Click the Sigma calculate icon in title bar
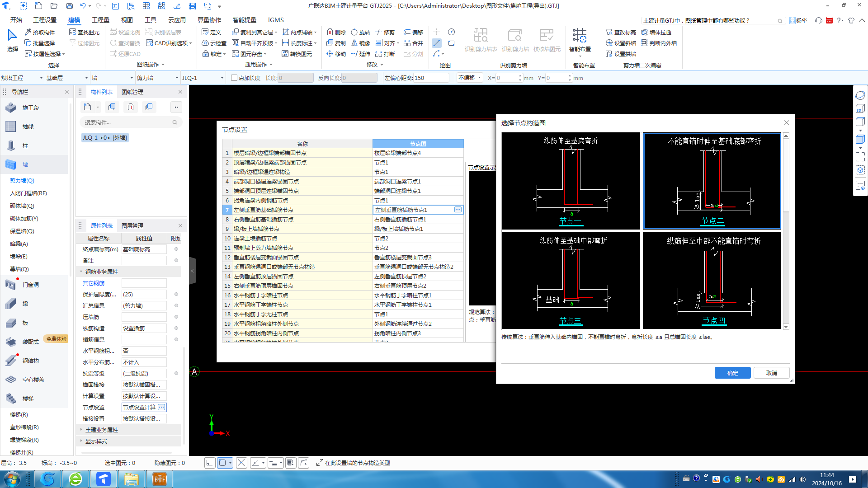 coord(116,6)
